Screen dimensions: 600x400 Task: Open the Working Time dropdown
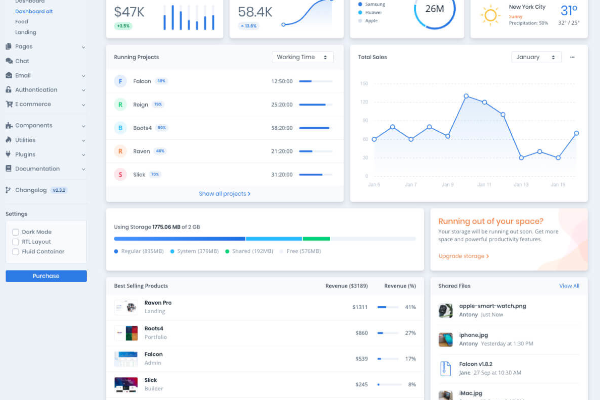[303, 57]
